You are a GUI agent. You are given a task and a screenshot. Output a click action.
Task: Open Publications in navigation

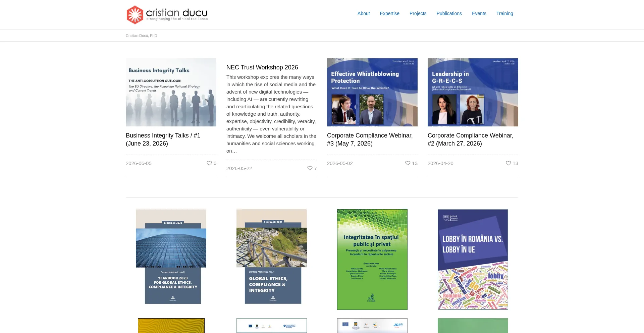[449, 13]
